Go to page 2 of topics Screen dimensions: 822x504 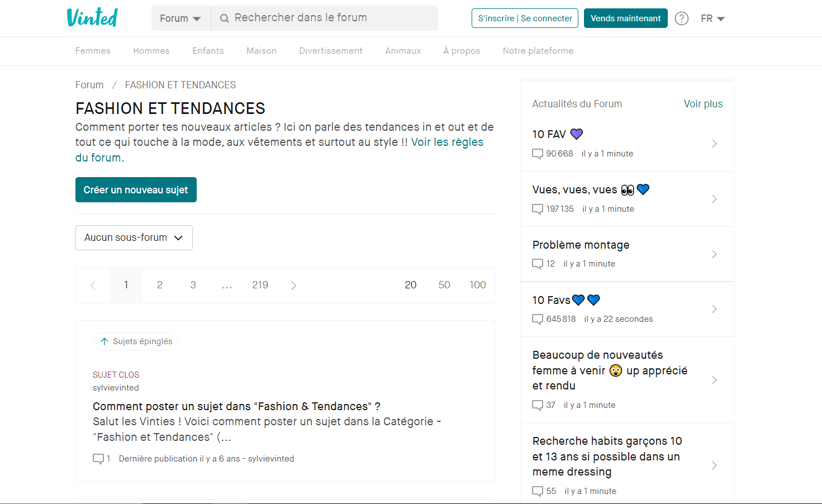point(160,286)
